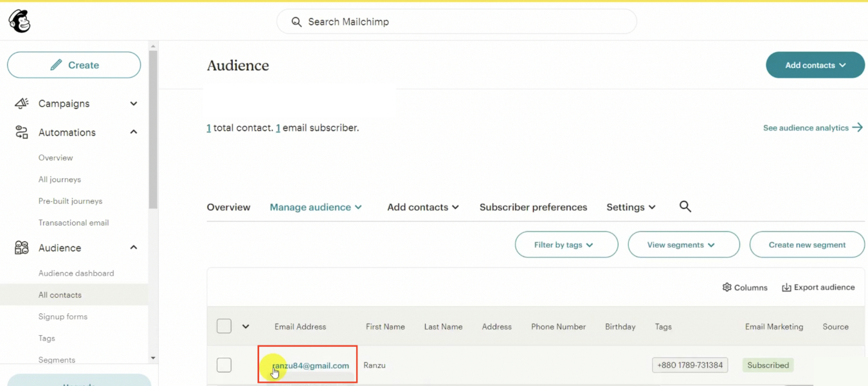Click the pencil icon on Create
The image size is (868, 386).
(x=57, y=65)
